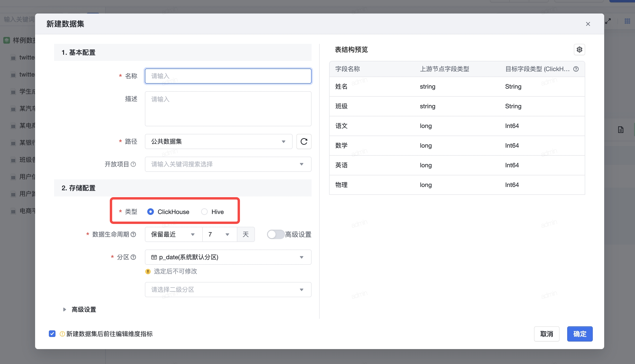This screenshot has height=364, width=635.
Task: Select the Hive storage type
Action: pos(204,212)
